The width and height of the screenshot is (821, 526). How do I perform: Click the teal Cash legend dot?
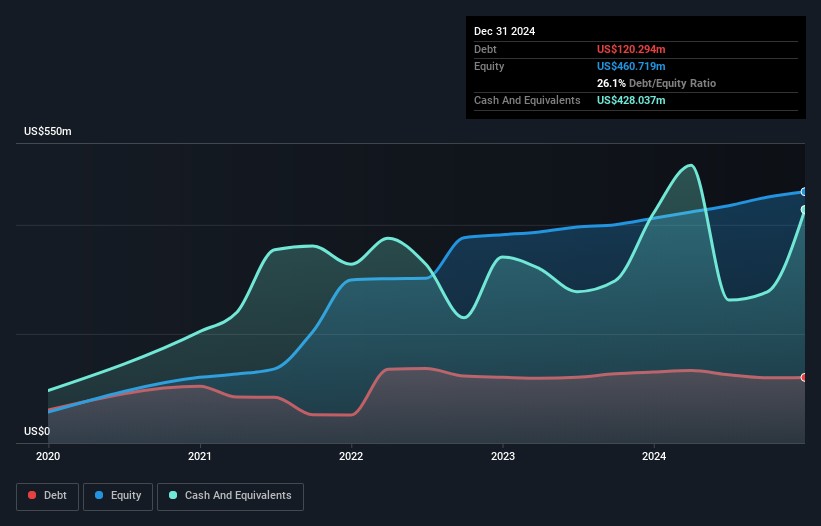173,495
